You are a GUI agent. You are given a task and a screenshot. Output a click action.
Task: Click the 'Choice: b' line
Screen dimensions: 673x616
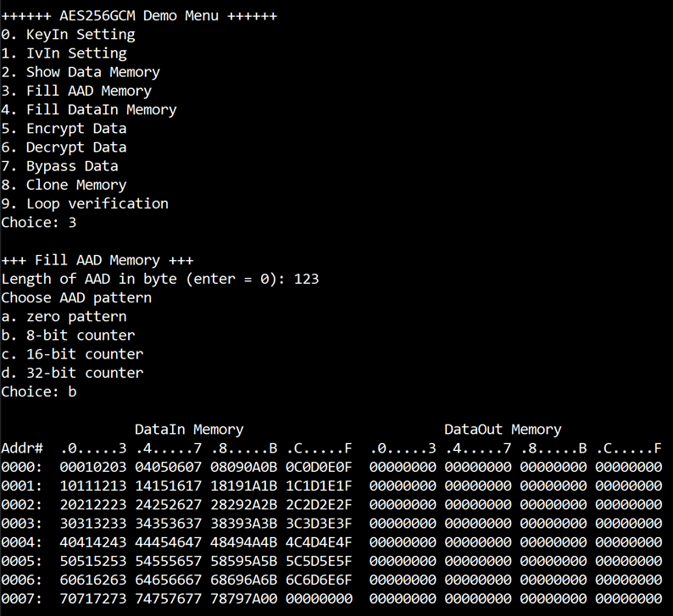coord(39,392)
